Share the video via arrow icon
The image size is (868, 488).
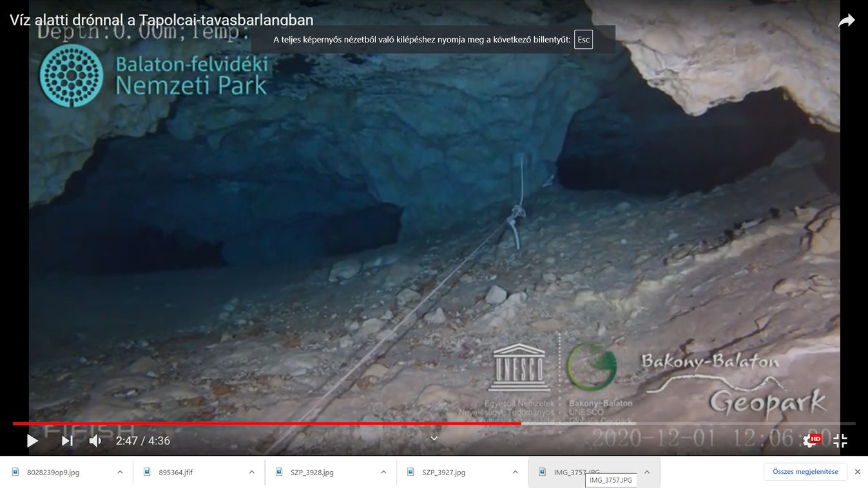coord(846,21)
